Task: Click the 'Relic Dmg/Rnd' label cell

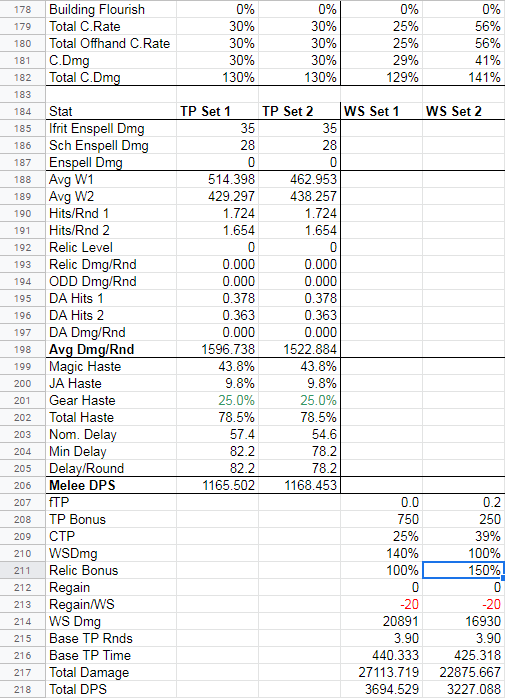Action: pos(111,264)
